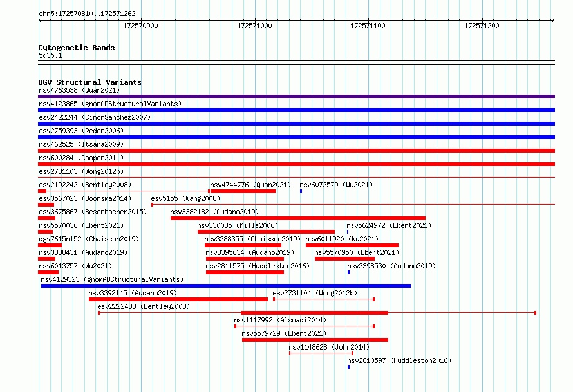Open the nsv2811575 (Huddleston2016) label
573x392 pixels.
click(x=258, y=266)
